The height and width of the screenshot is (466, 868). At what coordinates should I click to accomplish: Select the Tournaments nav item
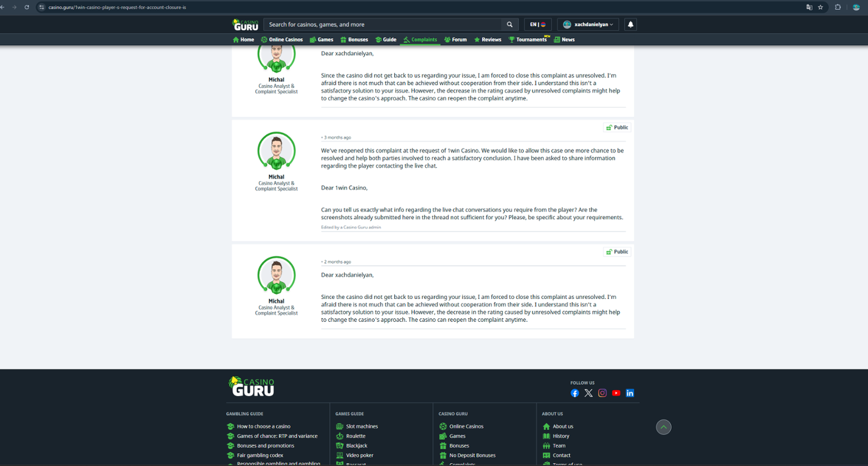tap(528, 40)
